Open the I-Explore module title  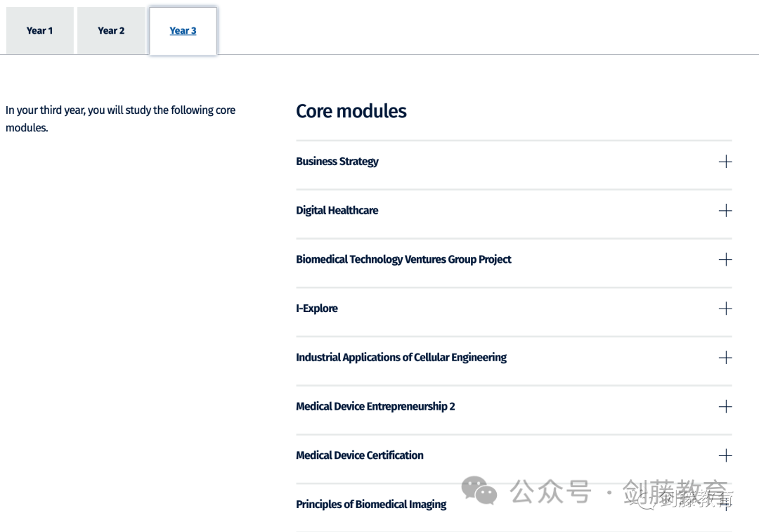coord(316,309)
